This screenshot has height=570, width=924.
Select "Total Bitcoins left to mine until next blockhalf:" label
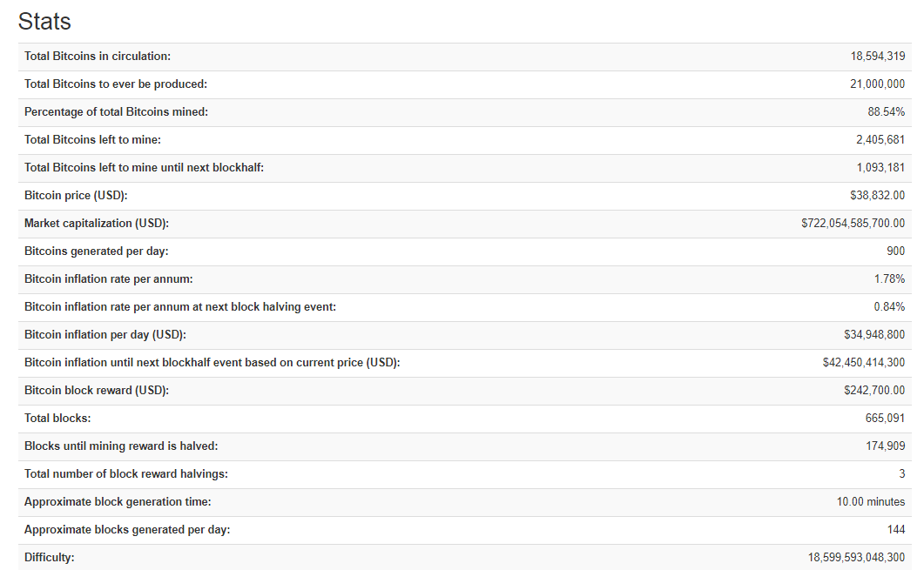pyautogui.click(x=144, y=168)
